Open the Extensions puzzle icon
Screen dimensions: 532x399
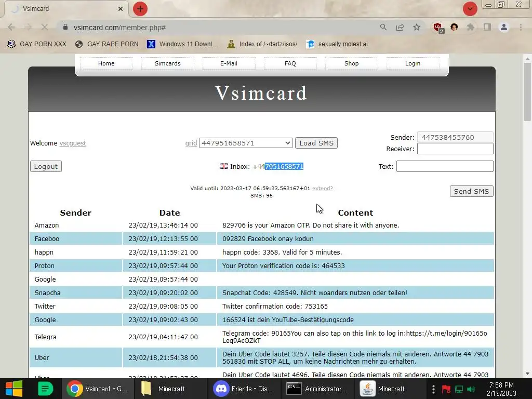[471, 27]
